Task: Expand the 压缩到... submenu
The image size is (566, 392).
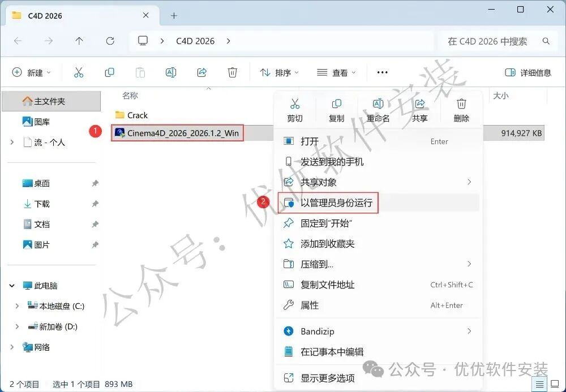Action: pyautogui.click(x=469, y=264)
